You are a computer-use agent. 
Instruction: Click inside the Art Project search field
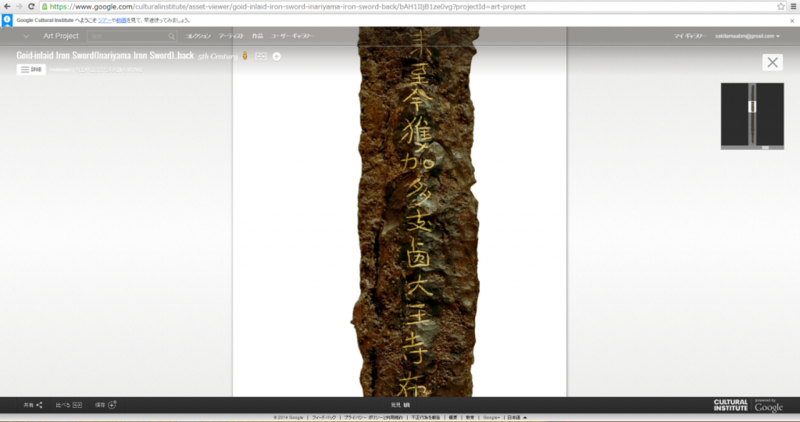(x=127, y=36)
